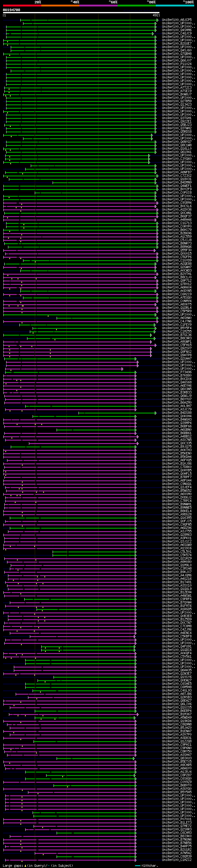Click hit label UniRef100_C1FEY9
Screen dimensions: 197x868
tap(177, 325)
